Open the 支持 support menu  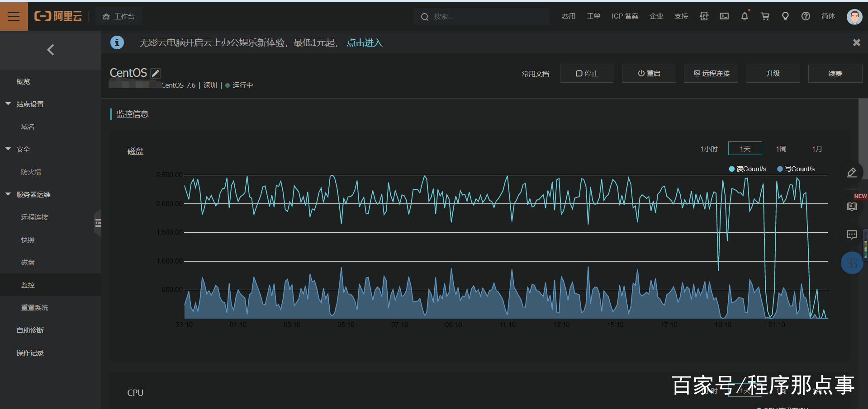tap(681, 16)
